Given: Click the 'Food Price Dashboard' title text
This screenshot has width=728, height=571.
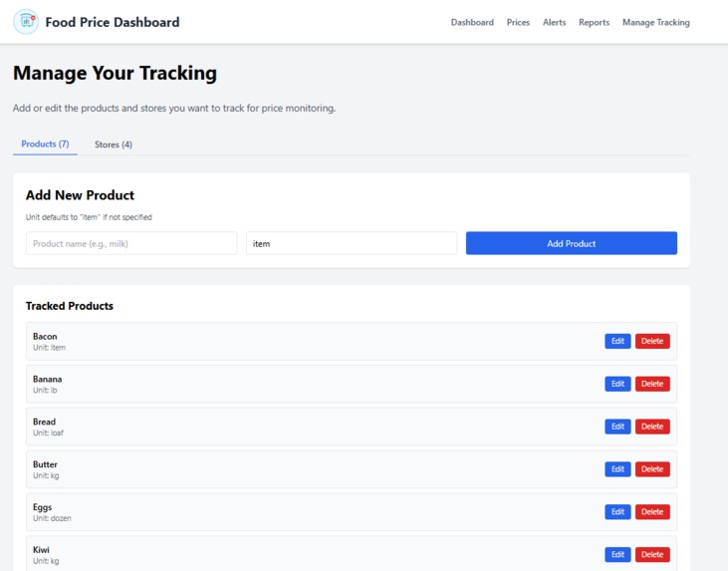Looking at the screenshot, I should point(113,22).
